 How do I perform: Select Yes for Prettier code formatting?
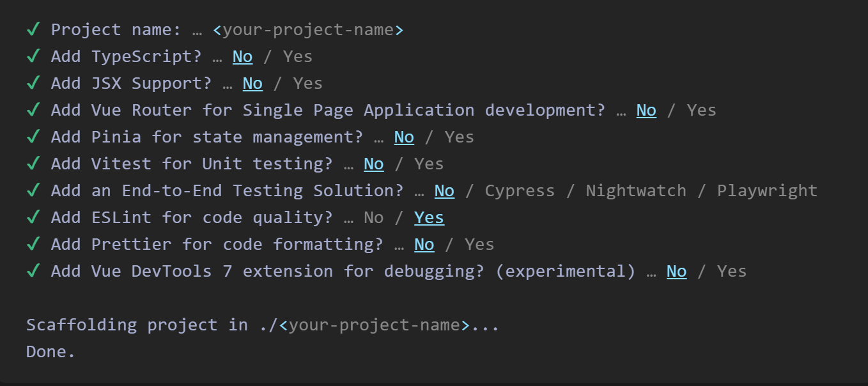click(479, 245)
